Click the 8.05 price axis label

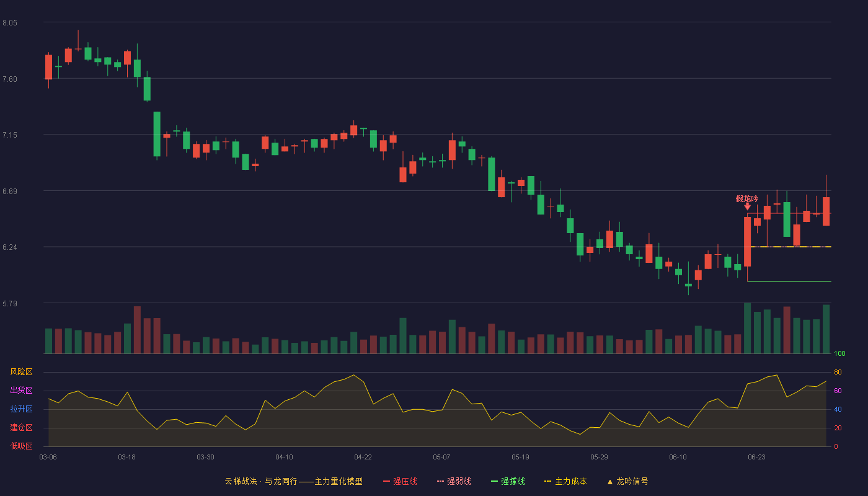(x=10, y=23)
